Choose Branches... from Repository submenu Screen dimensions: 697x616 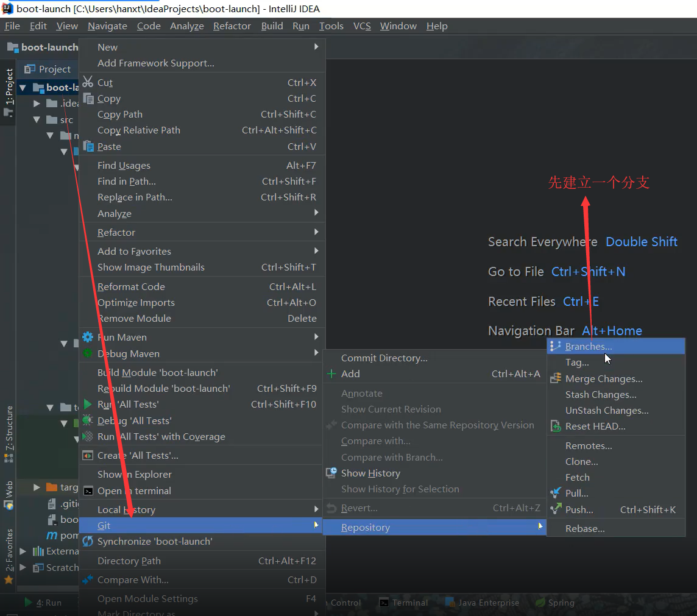[x=615, y=346]
